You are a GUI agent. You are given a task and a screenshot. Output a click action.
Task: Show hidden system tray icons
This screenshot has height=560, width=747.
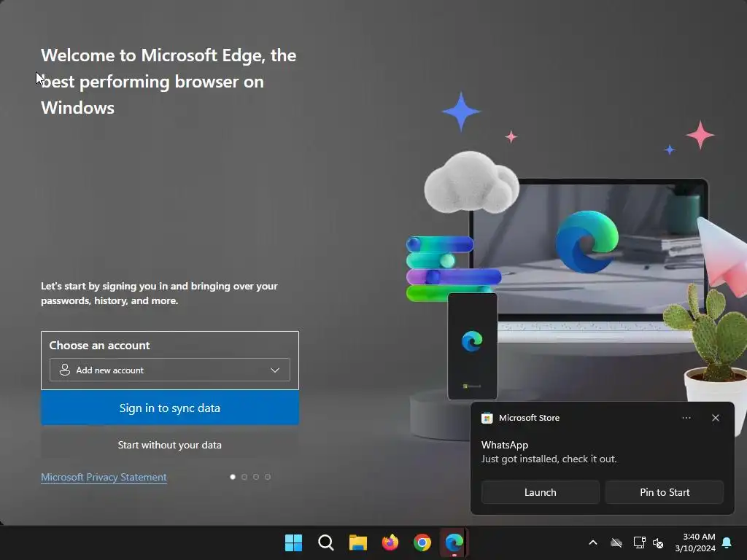[593, 542]
